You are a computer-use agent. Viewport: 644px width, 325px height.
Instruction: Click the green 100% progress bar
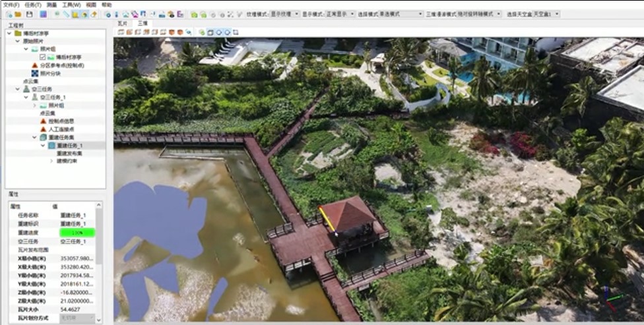coord(78,233)
